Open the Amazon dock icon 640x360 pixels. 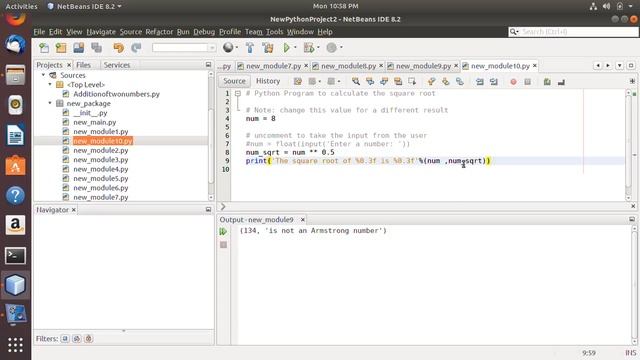pyautogui.click(x=15, y=225)
